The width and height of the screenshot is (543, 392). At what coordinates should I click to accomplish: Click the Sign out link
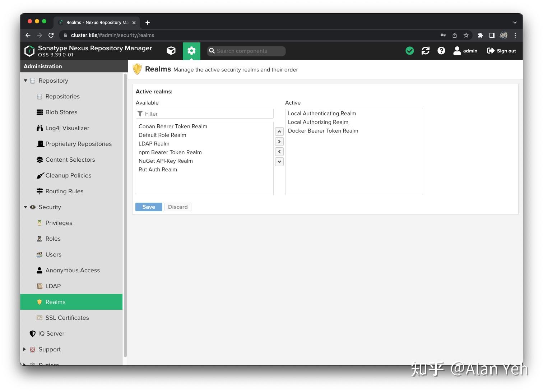pos(501,51)
